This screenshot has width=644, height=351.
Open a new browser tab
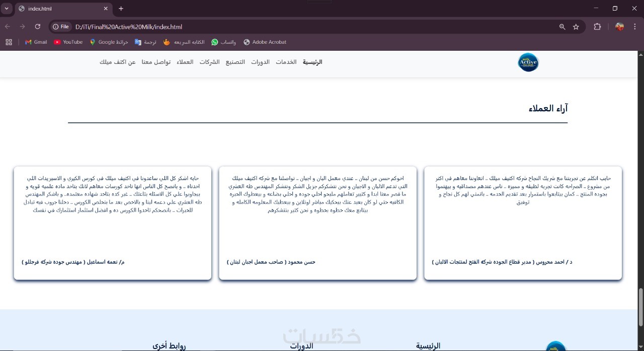click(121, 9)
